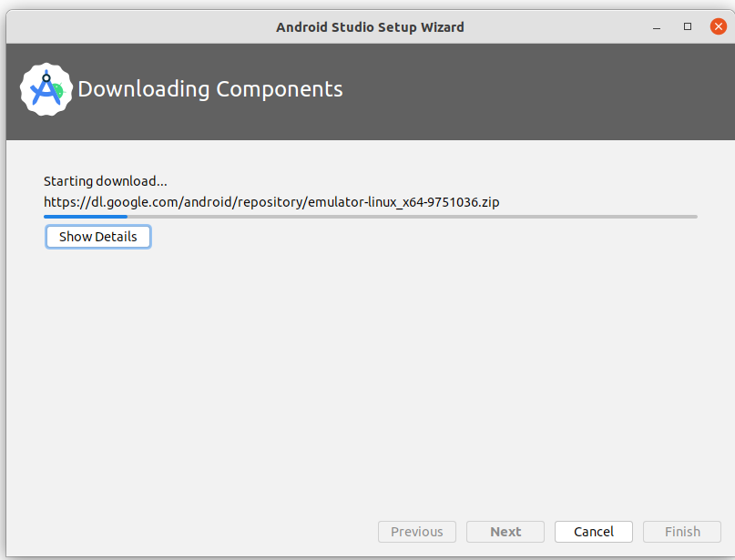Click the "Android Studio Setup Wizard" window title
The height and width of the screenshot is (560, 735).
pos(370,27)
